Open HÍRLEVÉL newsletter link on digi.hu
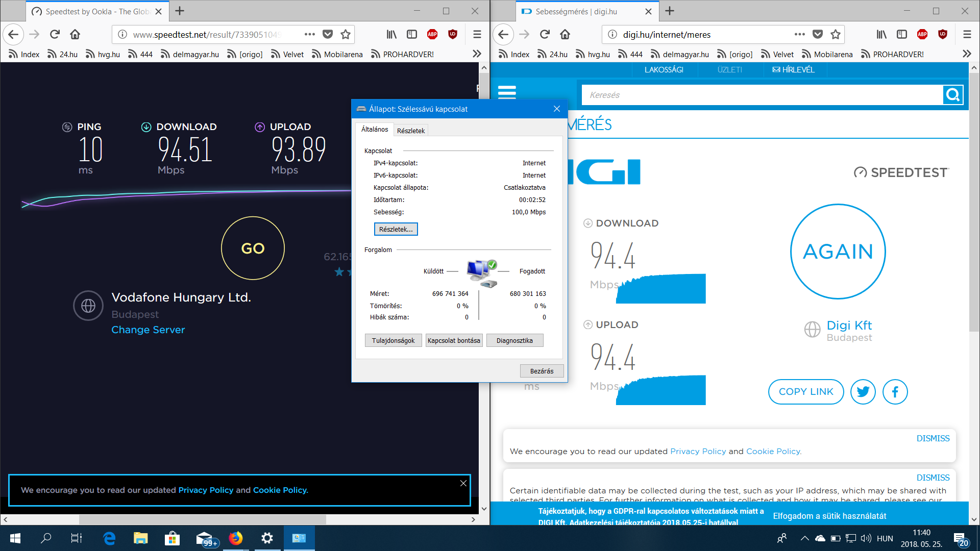Image resolution: width=980 pixels, height=551 pixels. (793, 69)
